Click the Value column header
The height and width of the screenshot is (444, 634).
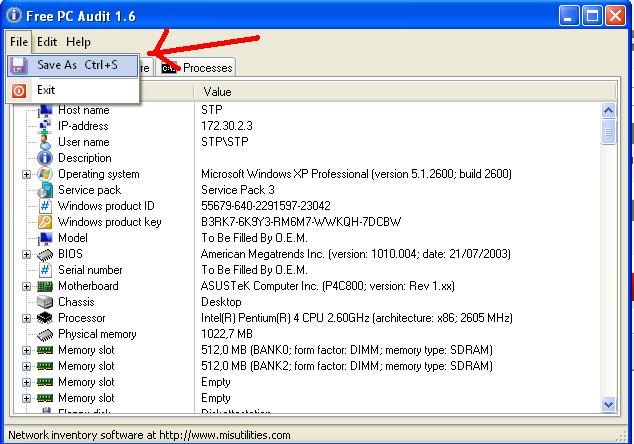tap(404, 92)
